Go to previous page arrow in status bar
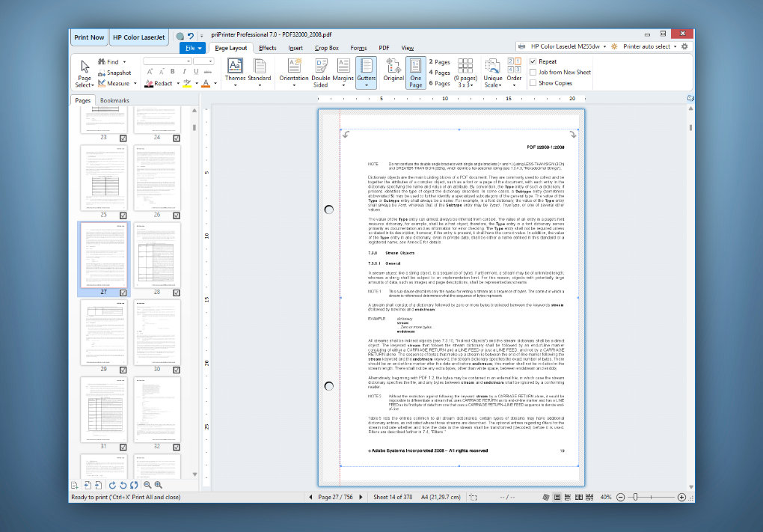 pyautogui.click(x=310, y=497)
